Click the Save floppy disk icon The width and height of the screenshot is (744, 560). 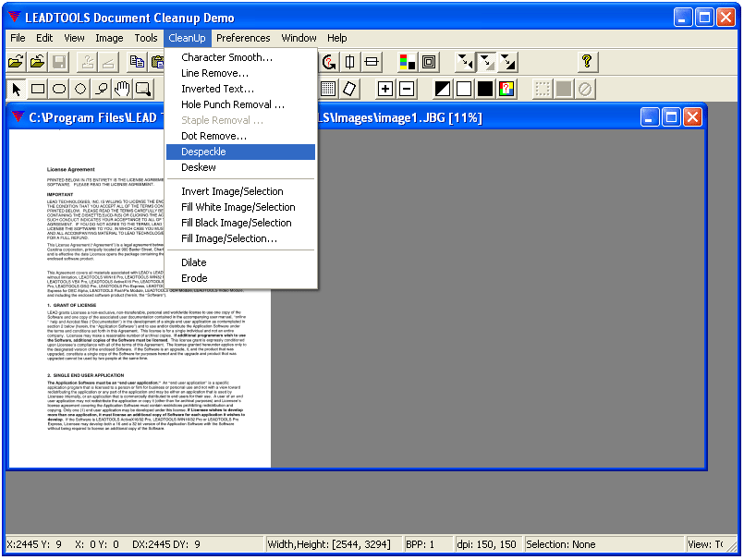[x=59, y=62]
